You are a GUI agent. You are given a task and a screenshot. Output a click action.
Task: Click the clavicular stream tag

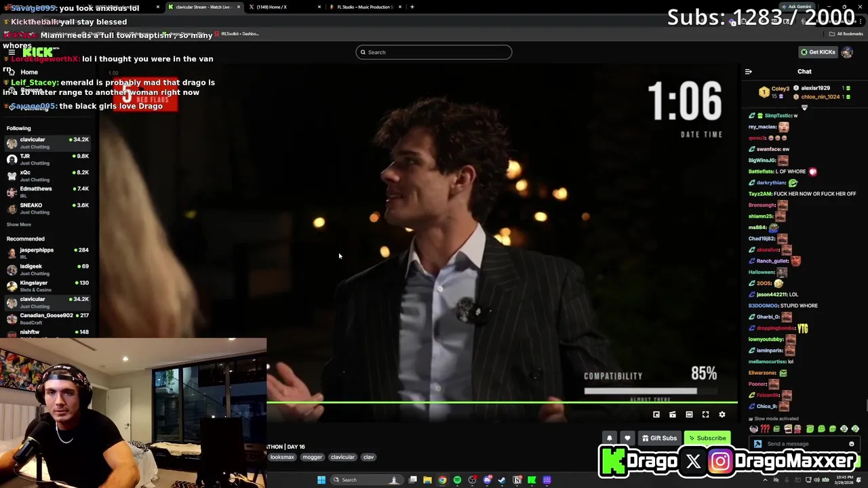coord(342,457)
